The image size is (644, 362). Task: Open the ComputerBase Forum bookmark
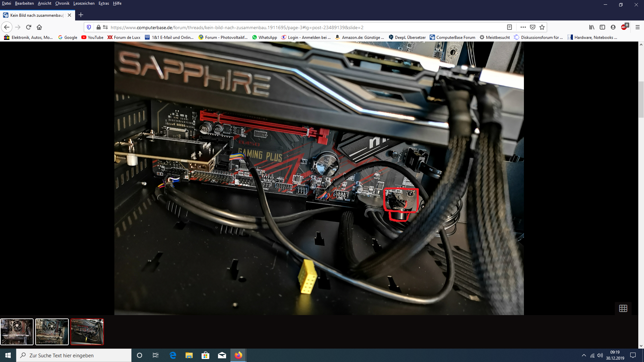[x=452, y=37]
